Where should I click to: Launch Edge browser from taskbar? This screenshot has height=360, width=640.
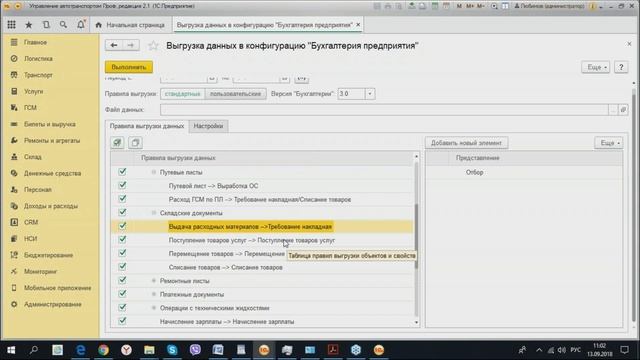[80, 350]
